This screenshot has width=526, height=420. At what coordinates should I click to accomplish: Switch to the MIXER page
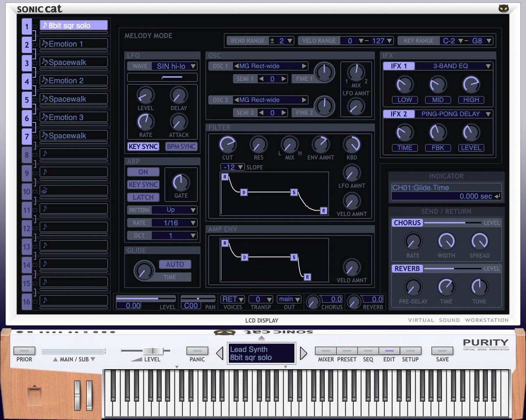(326, 351)
